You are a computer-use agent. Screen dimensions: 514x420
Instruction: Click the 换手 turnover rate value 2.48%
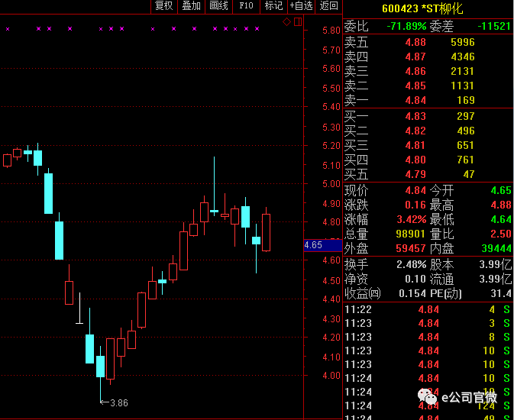[406, 264]
